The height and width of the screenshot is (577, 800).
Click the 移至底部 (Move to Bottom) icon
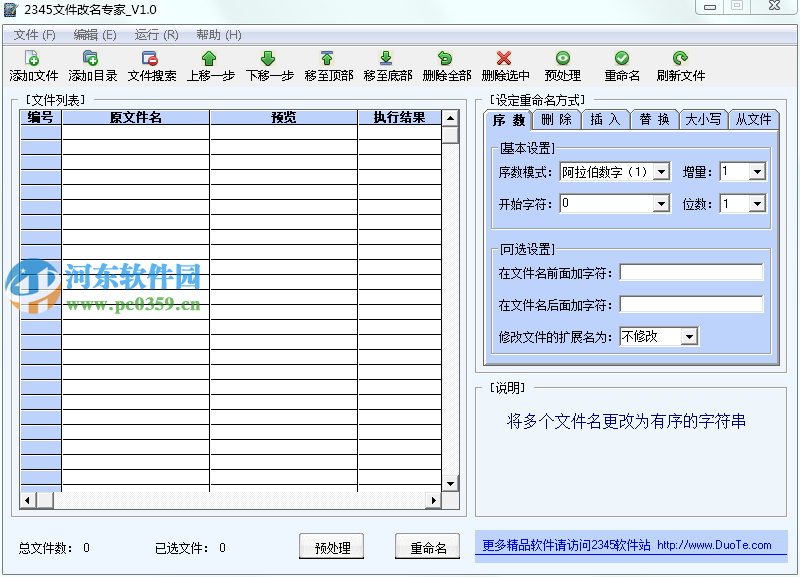[x=387, y=65]
